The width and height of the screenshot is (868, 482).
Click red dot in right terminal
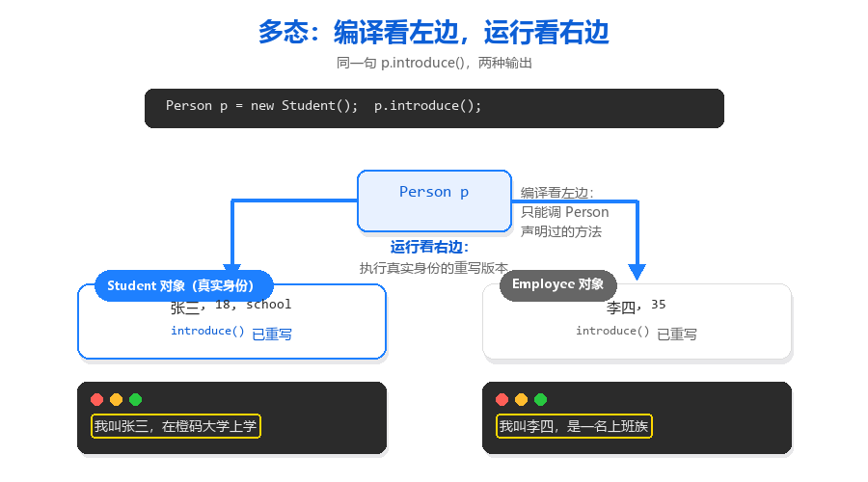[502, 399]
